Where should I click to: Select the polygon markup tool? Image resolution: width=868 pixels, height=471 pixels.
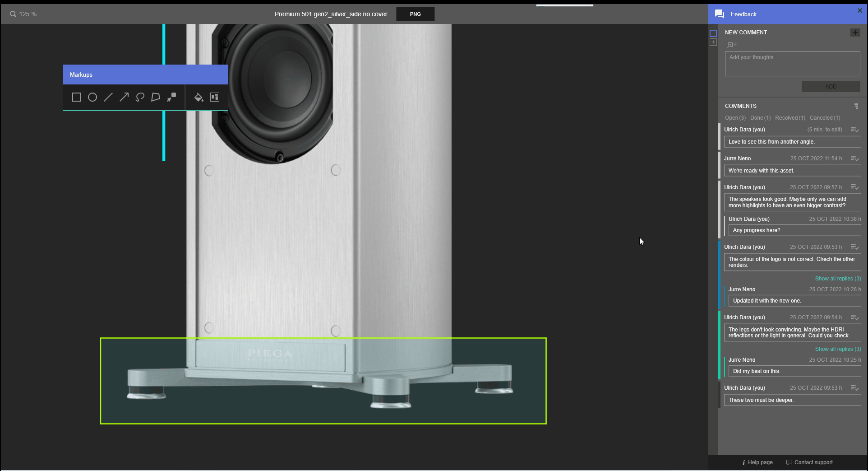pos(156,97)
